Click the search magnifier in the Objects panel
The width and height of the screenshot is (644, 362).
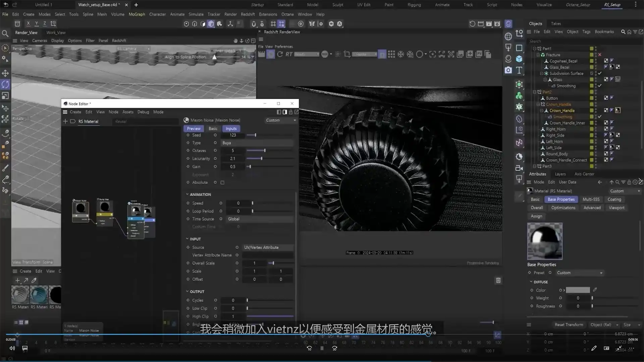(x=623, y=32)
